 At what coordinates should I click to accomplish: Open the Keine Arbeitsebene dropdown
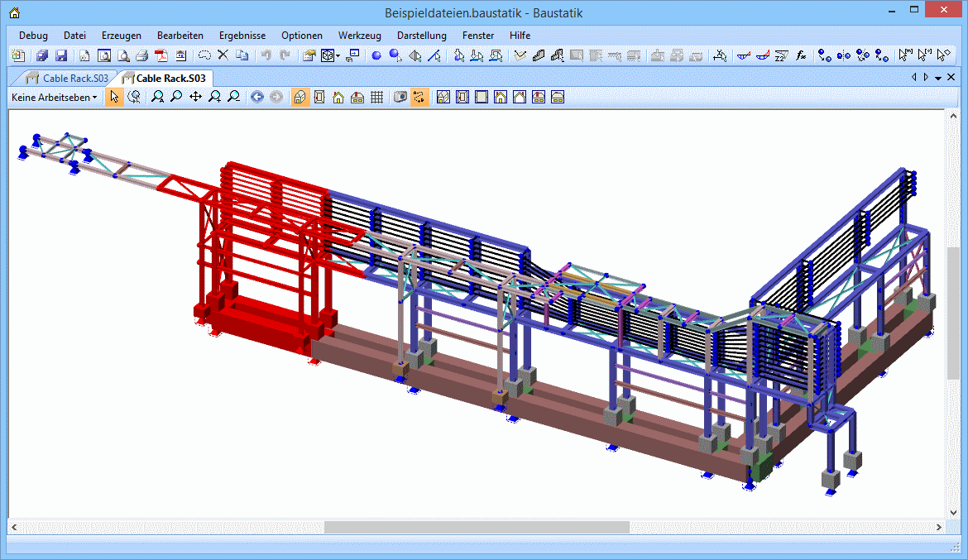tap(55, 98)
